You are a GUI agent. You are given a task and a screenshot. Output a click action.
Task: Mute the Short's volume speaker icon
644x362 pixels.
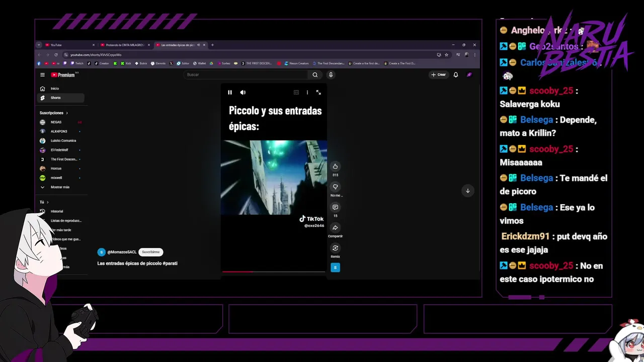(x=243, y=93)
